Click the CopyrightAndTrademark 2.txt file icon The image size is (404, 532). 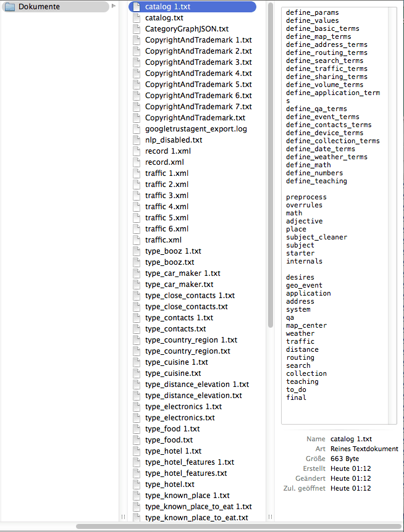click(x=137, y=51)
